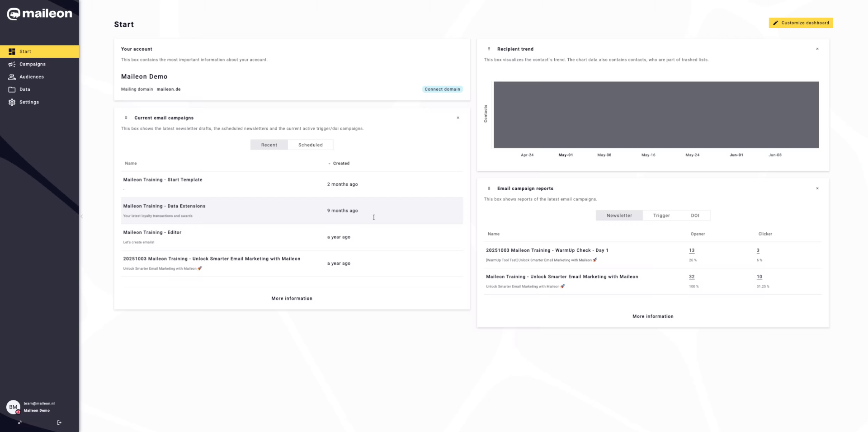Screen dimensions: 868x432
Task: Click the Maileon Demo account heading
Action: (144, 77)
